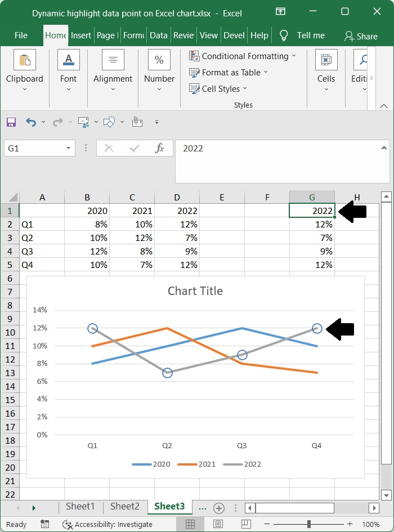Select cell A2 containing Q1
This screenshot has width=394, height=532.
[42, 224]
